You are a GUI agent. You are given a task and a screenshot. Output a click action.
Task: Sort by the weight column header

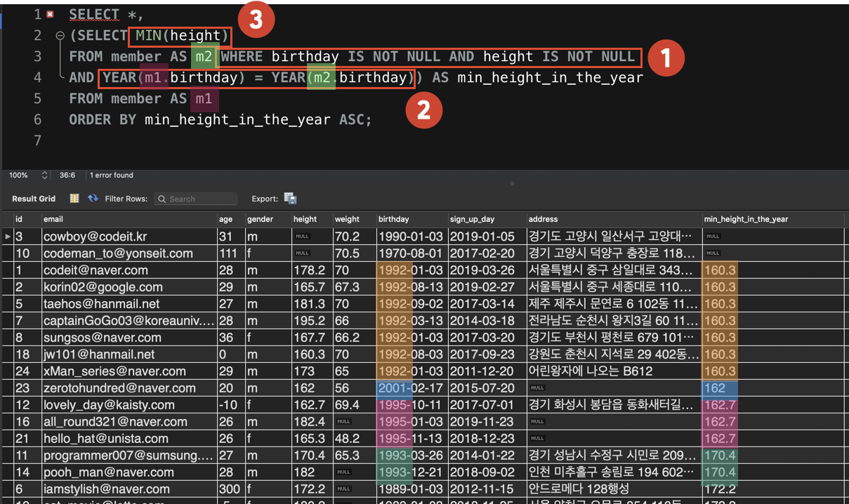[x=355, y=219]
